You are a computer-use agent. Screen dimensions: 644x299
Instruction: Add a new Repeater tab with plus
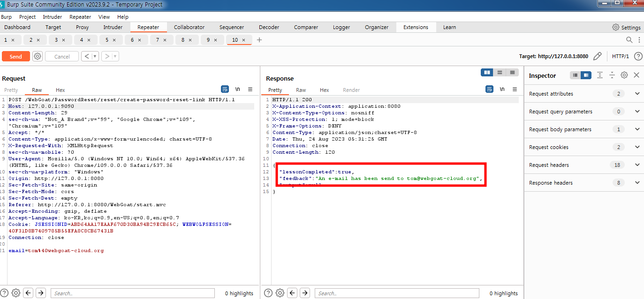tap(259, 40)
